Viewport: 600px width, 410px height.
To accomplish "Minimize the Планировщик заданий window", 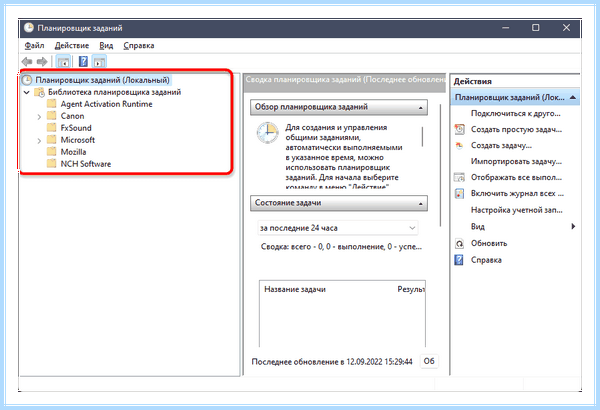I will pos(505,28).
